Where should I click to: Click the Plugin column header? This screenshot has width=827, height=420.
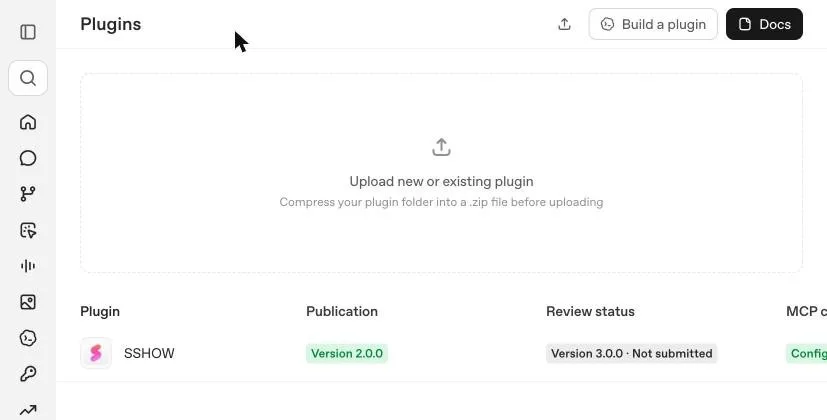coord(100,311)
